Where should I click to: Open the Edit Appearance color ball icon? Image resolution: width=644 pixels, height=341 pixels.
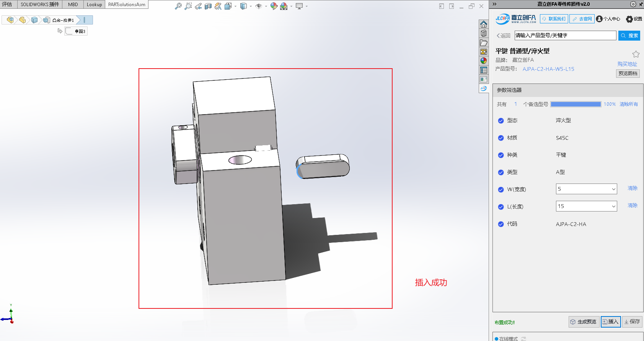(274, 6)
